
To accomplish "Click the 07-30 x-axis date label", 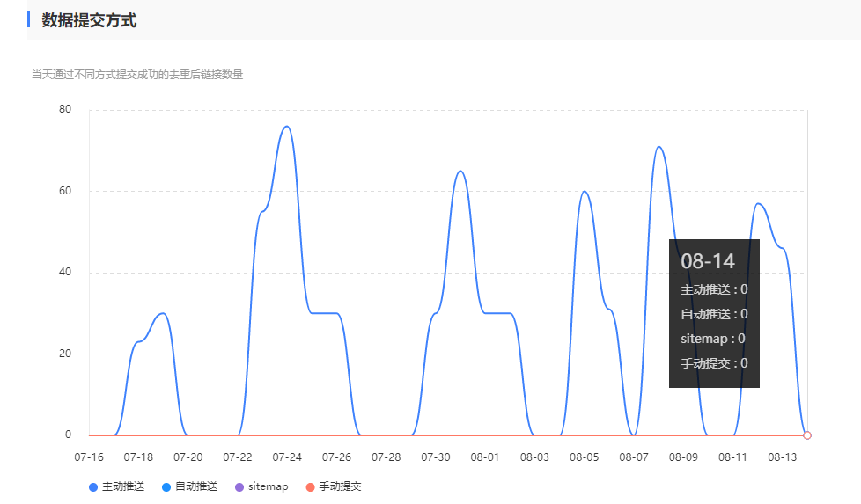I will point(436,457).
